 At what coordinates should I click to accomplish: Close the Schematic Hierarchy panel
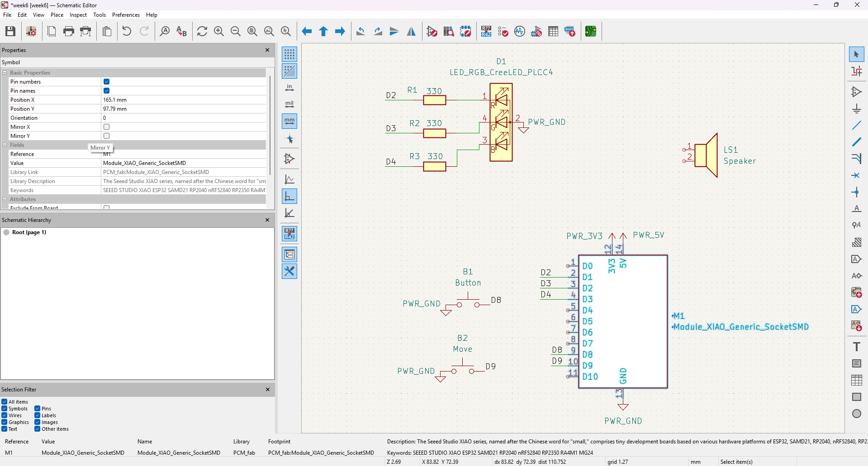pos(267,220)
